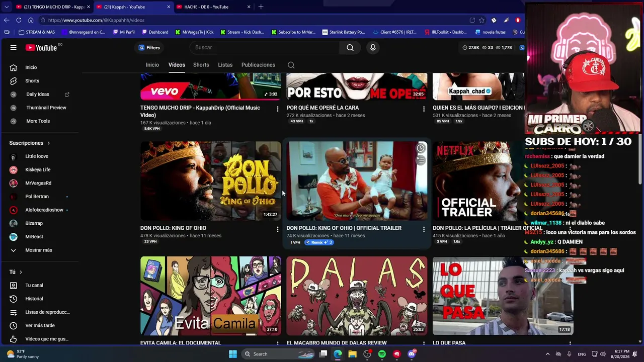Viewport: 644px width, 362px height.
Task: Open options for KING OF OHIO OFFICIAL TRAILER
Action: [424, 229]
